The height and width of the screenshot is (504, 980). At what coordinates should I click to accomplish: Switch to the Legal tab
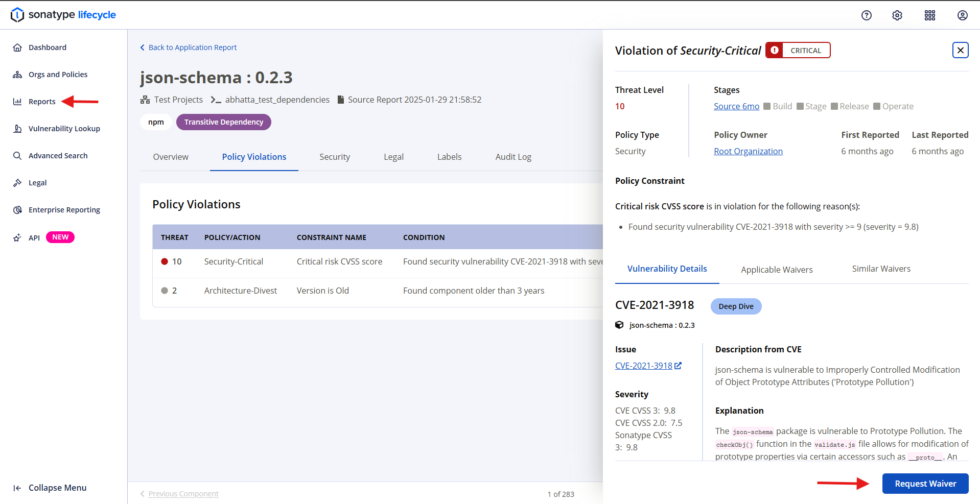(x=393, y=157)
